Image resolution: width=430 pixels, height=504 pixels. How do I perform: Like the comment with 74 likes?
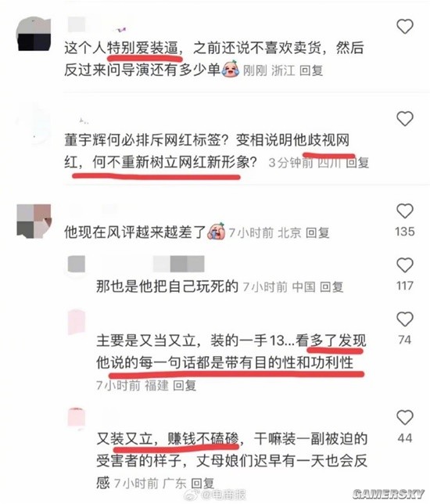coord(405,319)
